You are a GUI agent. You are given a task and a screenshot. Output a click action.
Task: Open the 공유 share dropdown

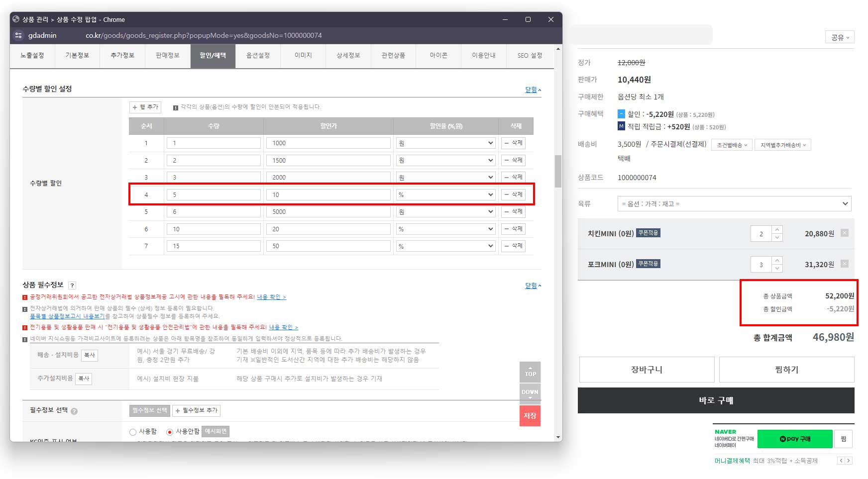tap(840, 37)
